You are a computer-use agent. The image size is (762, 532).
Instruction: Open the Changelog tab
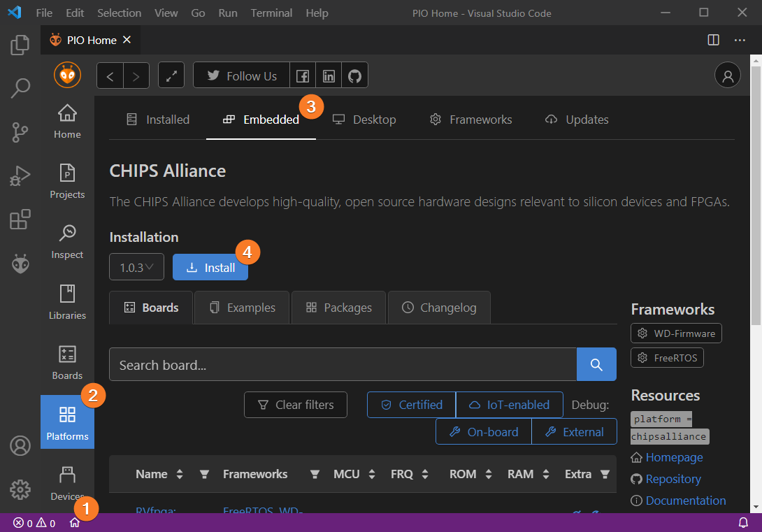[439, 308]
